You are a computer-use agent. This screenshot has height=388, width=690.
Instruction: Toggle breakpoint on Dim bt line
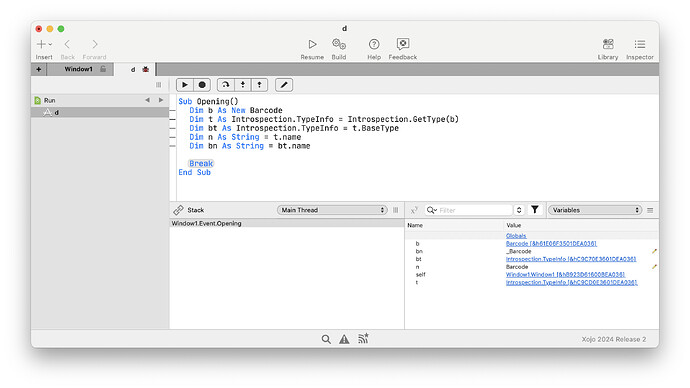172,128
